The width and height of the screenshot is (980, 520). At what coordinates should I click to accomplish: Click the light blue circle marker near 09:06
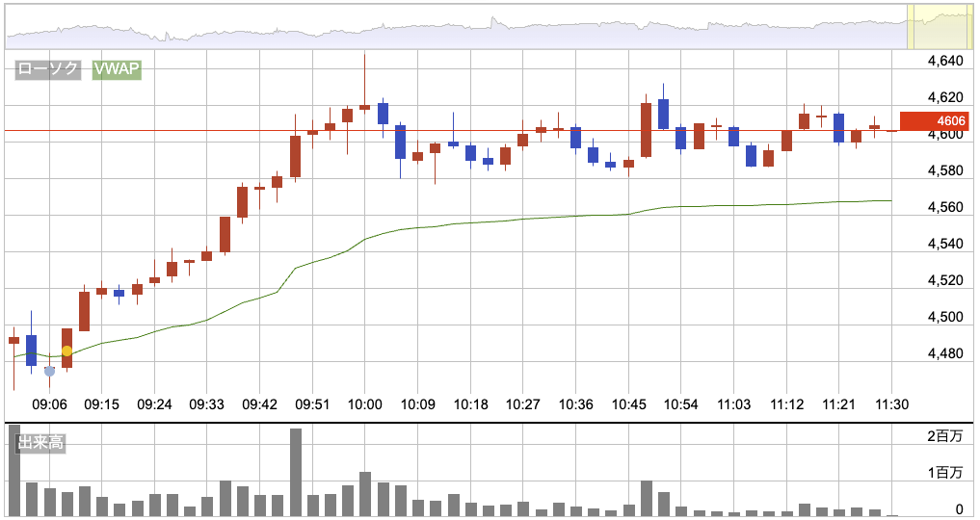[49, 371]
